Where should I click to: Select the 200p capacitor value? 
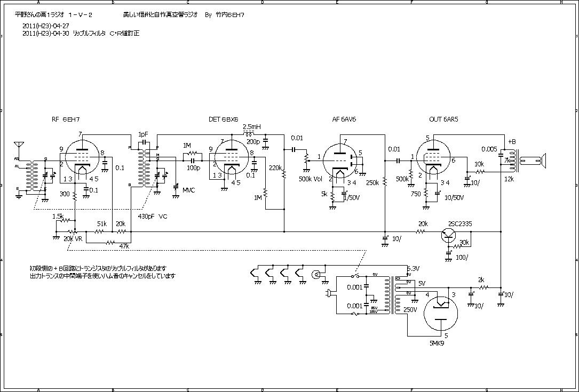(253, 141)
